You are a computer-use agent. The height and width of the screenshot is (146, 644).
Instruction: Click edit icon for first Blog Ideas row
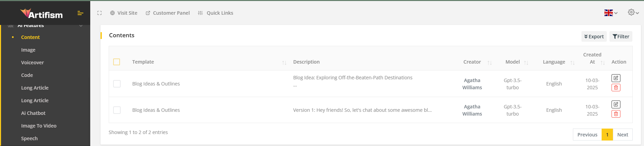[x=616, y=78]
